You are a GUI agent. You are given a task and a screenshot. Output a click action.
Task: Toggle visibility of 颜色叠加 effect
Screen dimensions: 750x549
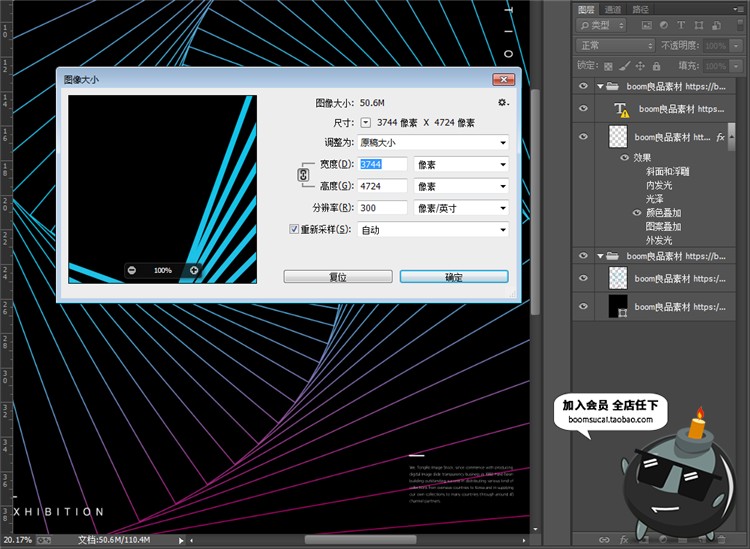[636, 214]
